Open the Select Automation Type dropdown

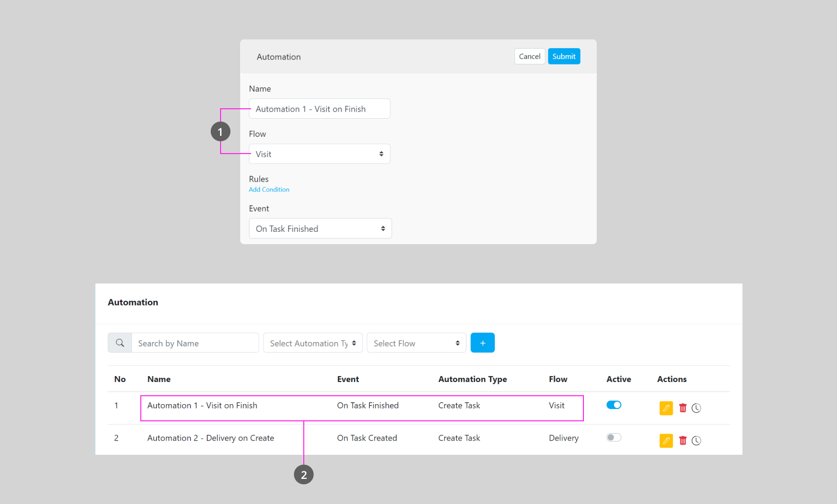(313, 343)
